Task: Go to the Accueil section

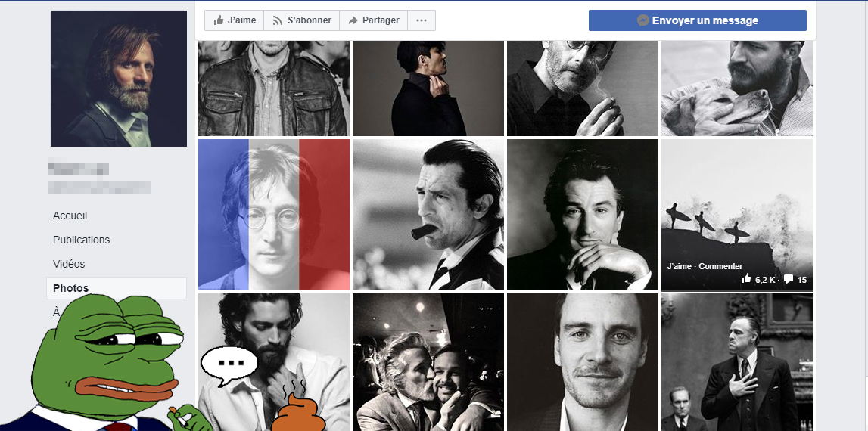Action: click(70, 215)
